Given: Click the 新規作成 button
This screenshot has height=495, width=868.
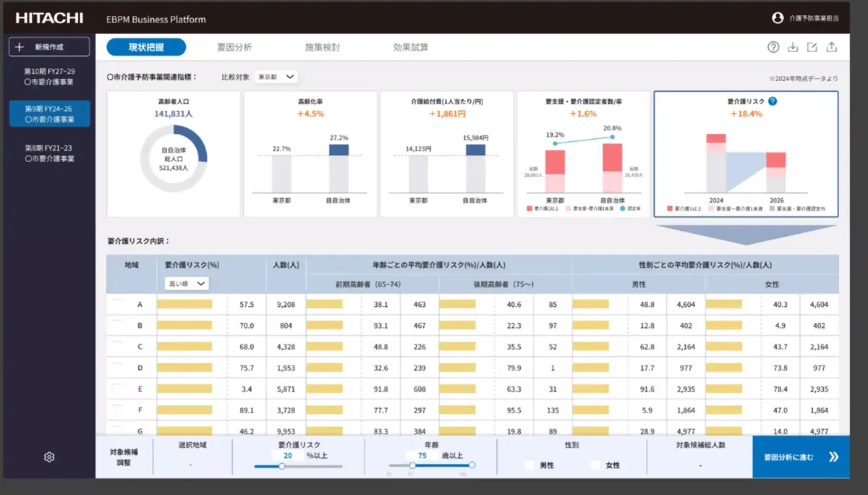Looking at the screenshot, I should pyautogui.click(x=49, y=47).
